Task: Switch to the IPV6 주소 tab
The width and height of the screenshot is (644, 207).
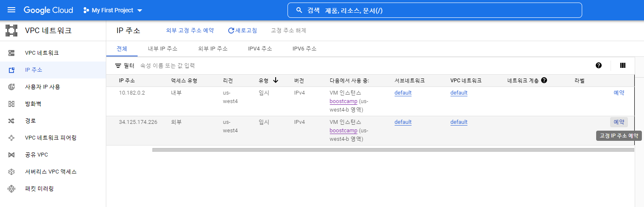Action: (304, 49)
